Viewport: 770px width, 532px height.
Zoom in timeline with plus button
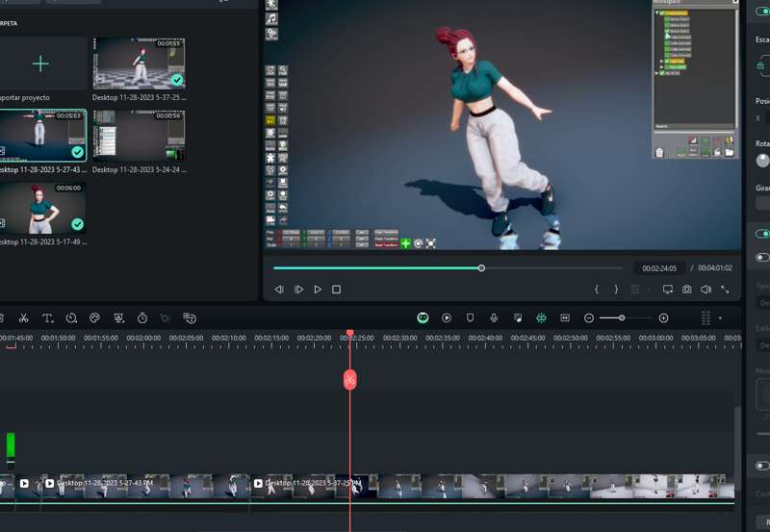click(663, 318)
